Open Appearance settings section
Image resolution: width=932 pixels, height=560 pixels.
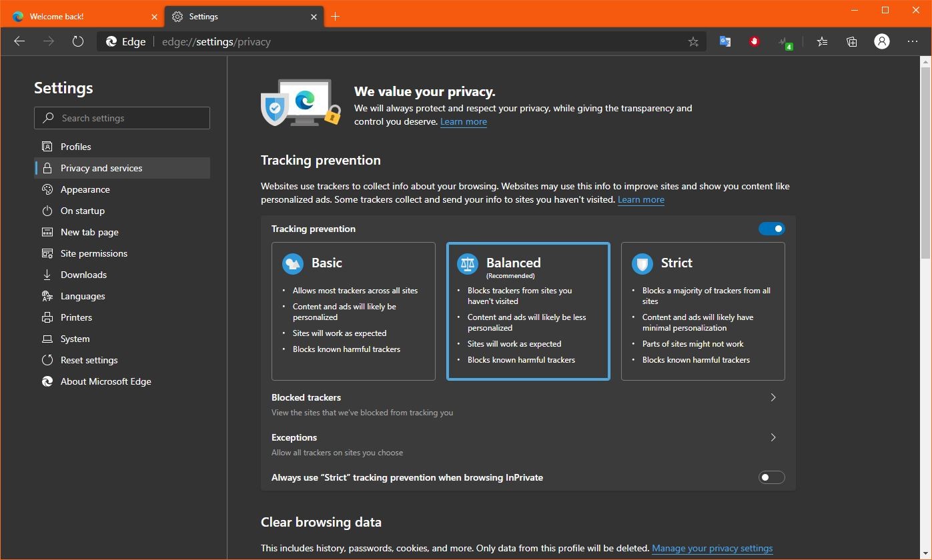122,189
